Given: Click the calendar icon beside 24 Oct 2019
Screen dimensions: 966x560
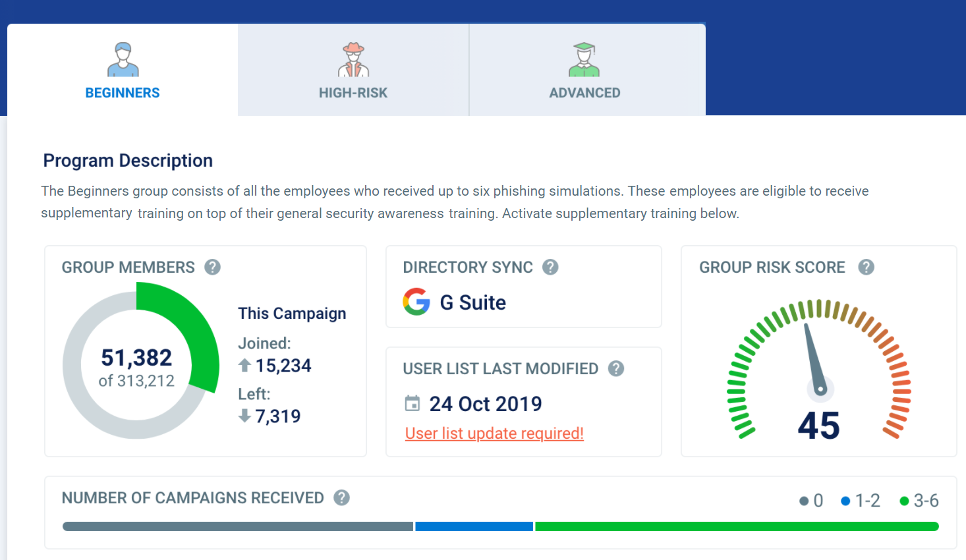Looking at the screenshot, I should click(x=412, y=403).
